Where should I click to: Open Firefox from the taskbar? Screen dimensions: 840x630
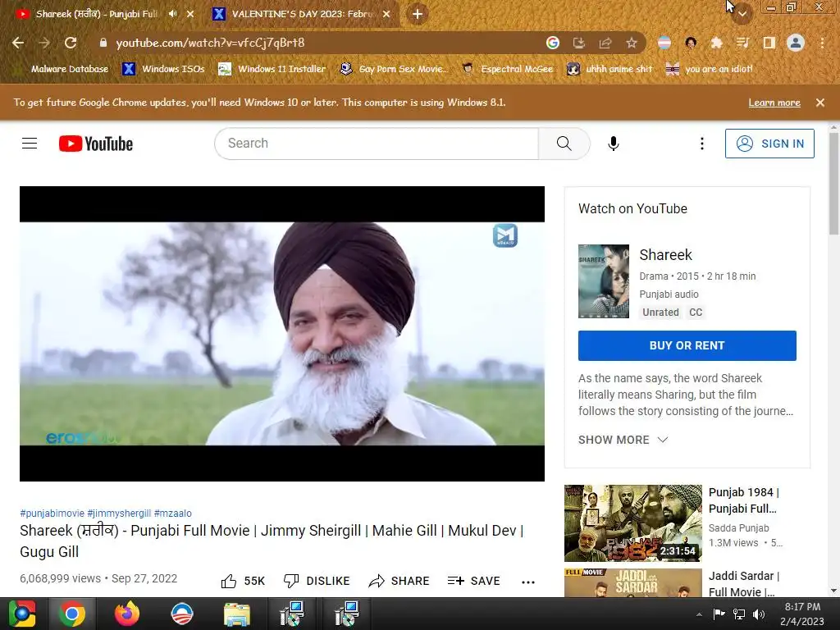[127, 614]
